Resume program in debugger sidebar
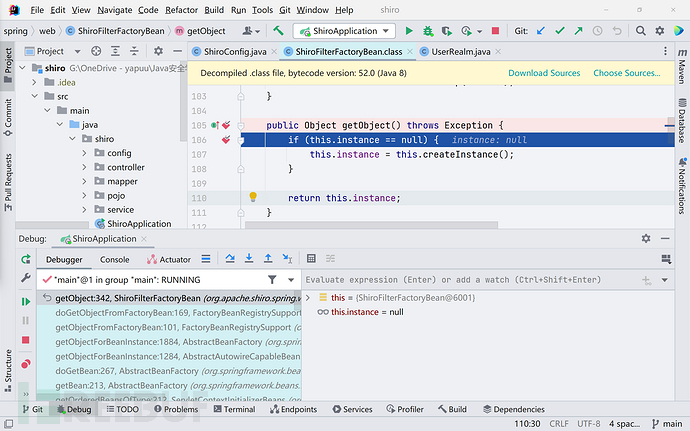The image size is (690, 431). click(26, 302)
